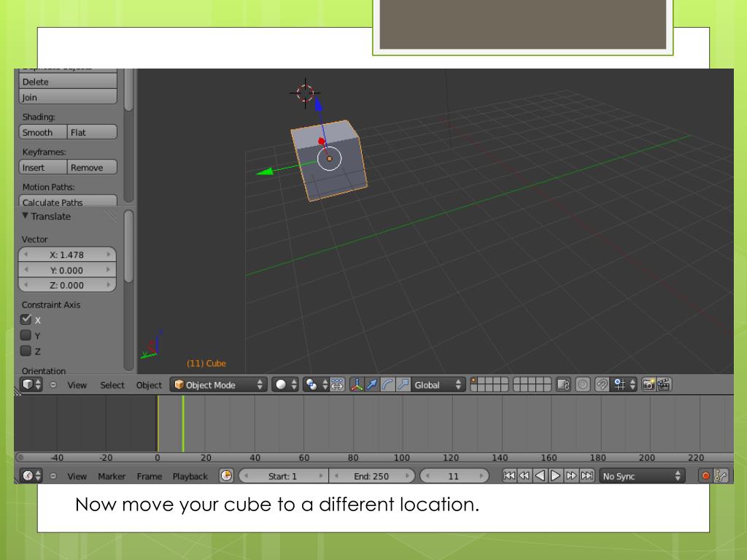Click the X vector value field

pos(67,254)
